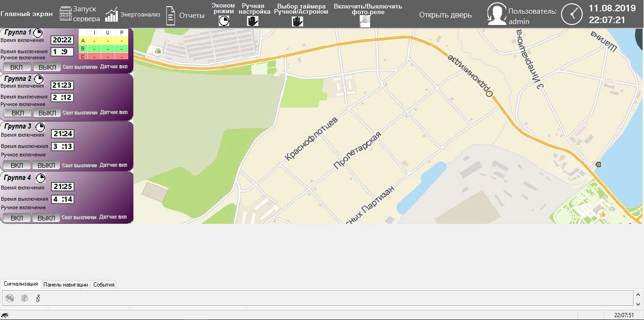Switch to События tab
This screenshot has height=320, width=644.
103,284
